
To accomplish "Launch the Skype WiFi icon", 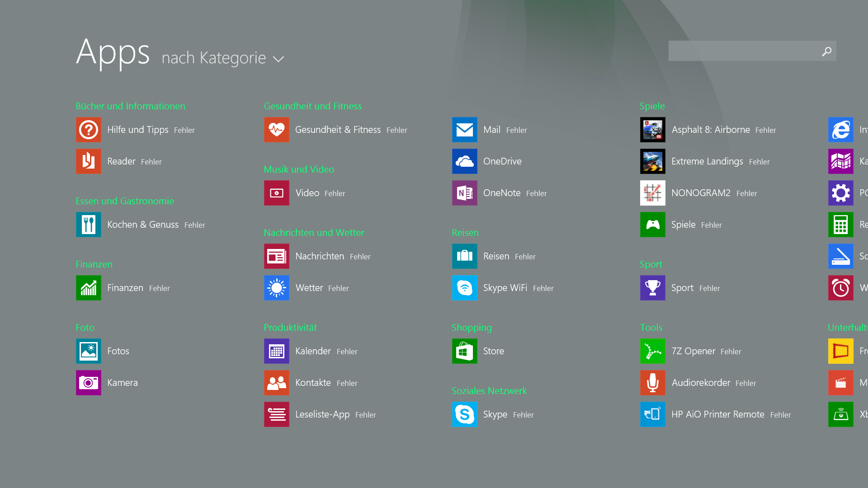I will click(x=464, y=288).
